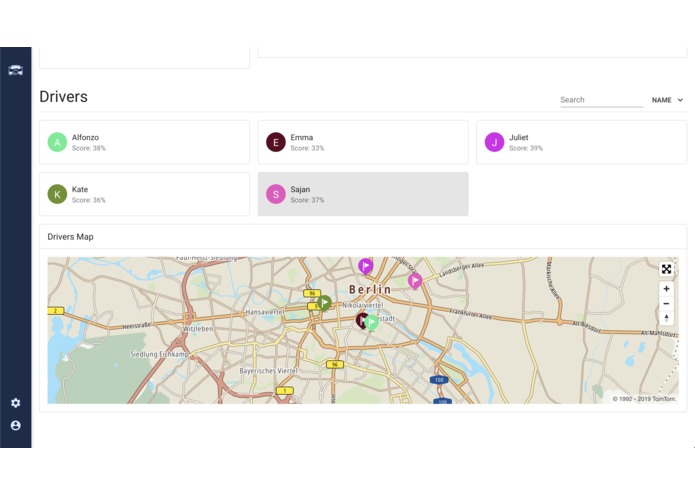The height and width of the screenshot is (494, 695).
Task: Open the NAME sort dropdown
Action: point(667,100)
